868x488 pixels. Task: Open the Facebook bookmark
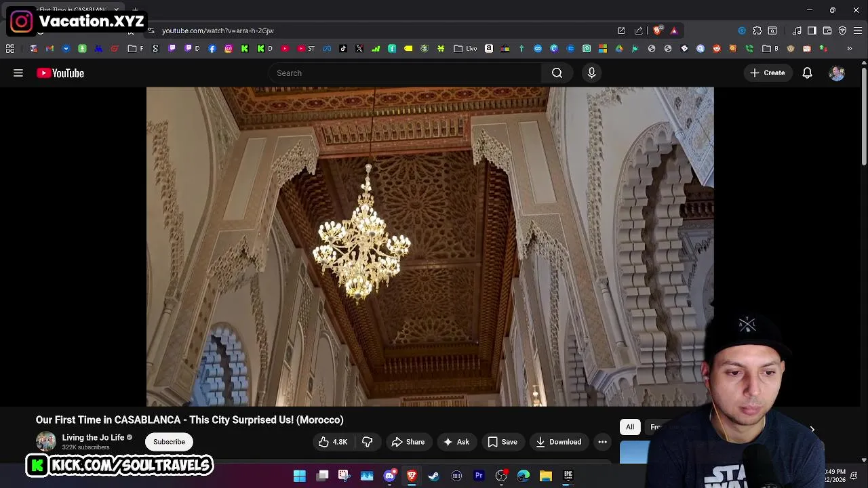tap(212, 49)
